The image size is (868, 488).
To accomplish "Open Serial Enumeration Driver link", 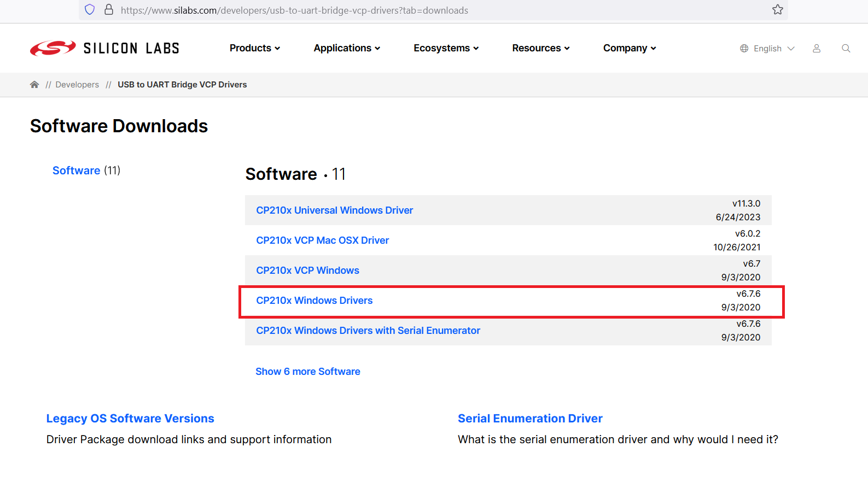I will click(530, 419).
